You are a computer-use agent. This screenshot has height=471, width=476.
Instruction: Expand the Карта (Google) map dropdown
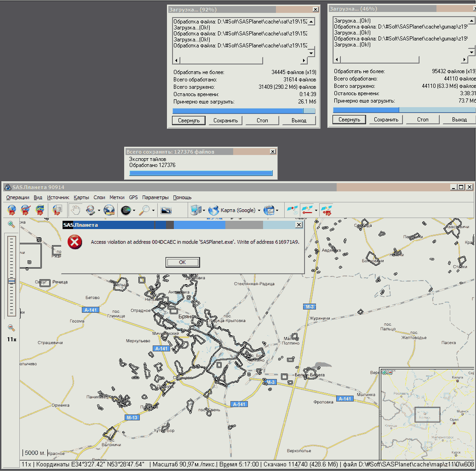(x=259, y=211)
